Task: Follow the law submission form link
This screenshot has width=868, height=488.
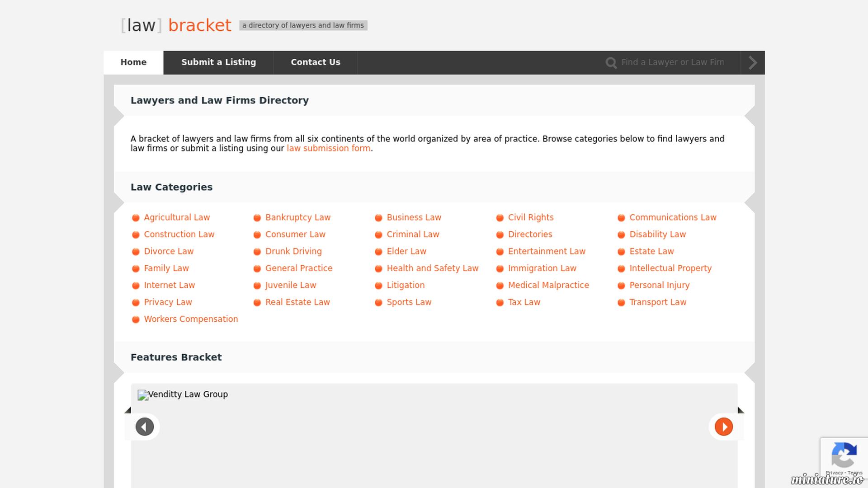Action: (329, 148)
